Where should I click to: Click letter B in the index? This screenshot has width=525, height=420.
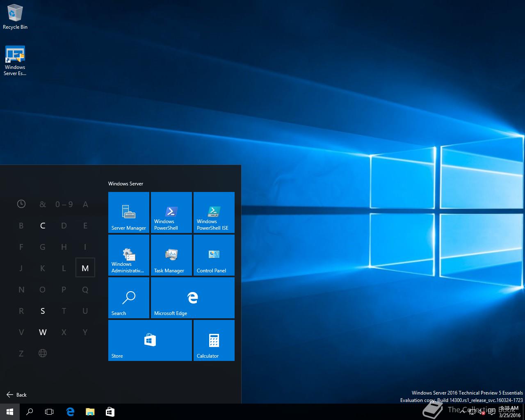(x=21, y=225)
